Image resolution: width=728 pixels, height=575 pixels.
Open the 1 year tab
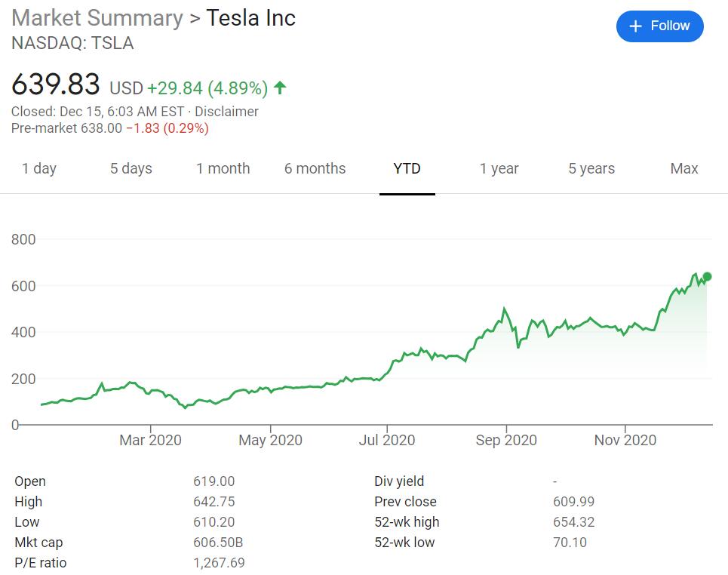click(x=499, y=168)
